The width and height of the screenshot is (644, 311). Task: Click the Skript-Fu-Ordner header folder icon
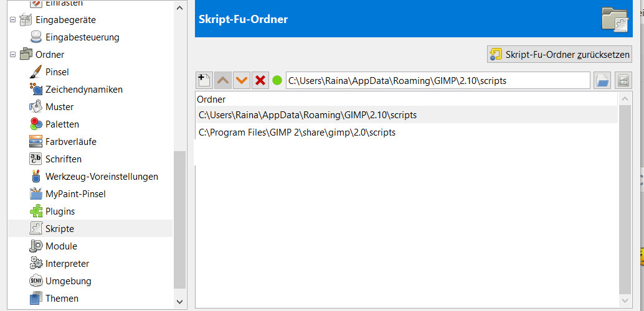[615, 19]
